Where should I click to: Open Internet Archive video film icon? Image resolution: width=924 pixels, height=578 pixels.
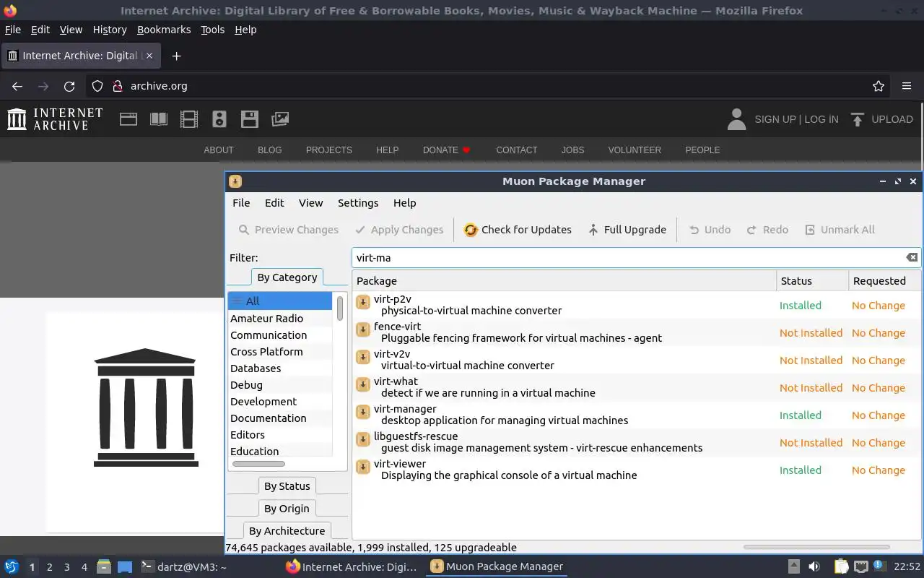189,119
